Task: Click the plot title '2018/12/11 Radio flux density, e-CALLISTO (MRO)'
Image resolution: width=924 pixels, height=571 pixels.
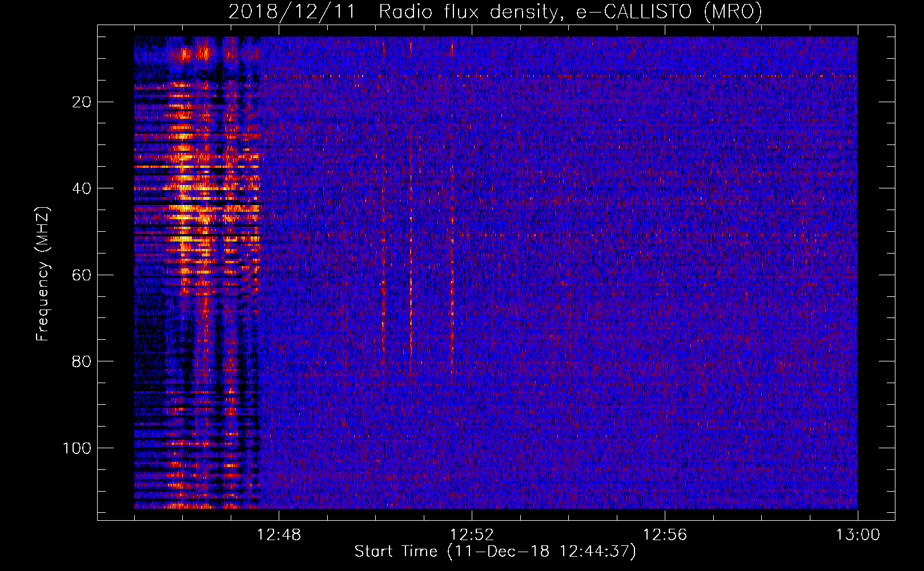Action: tap(495, 12)
